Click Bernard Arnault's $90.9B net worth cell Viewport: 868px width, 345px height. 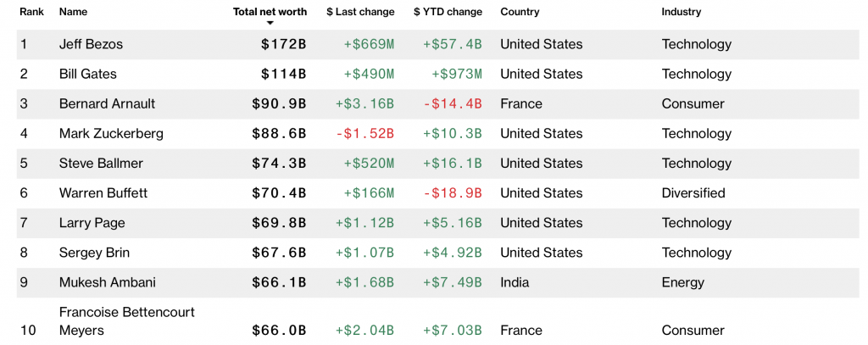click(x=279, y=103)
